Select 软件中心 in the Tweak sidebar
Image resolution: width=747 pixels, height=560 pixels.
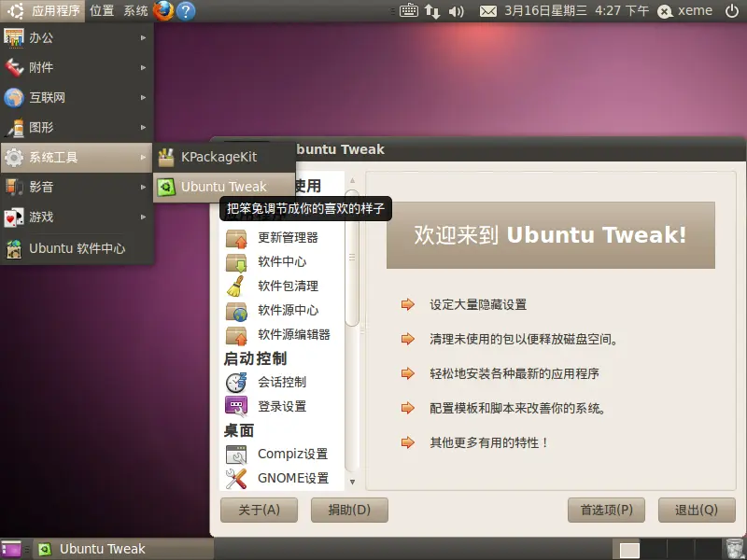tap(281, 262)
